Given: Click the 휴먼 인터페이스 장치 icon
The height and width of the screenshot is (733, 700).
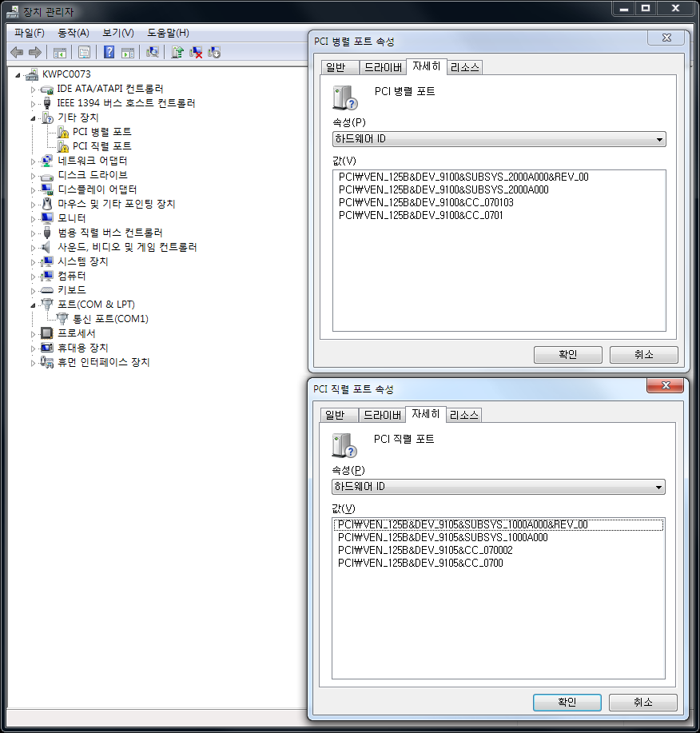Looking at the screenshot, I should click(x=46, y=362).
